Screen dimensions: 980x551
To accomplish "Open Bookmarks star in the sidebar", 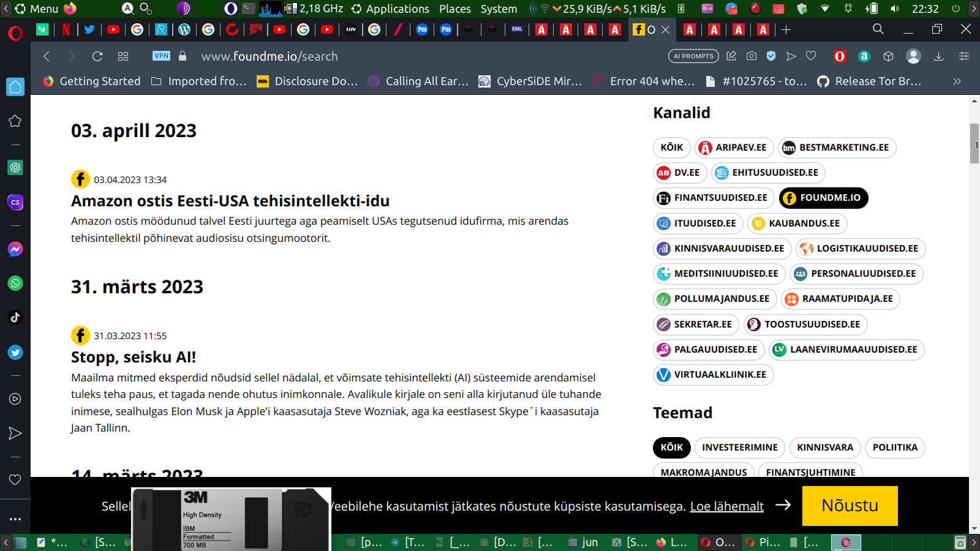I will click(15, 121).
